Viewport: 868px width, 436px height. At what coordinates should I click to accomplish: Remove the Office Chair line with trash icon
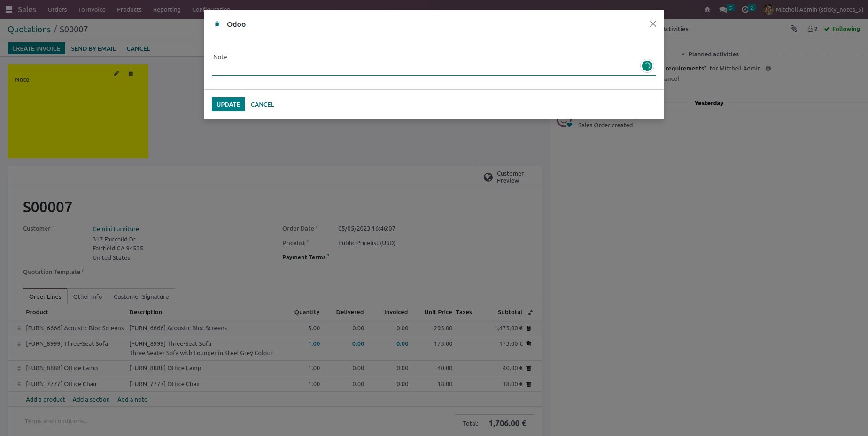tap(528, 384)
